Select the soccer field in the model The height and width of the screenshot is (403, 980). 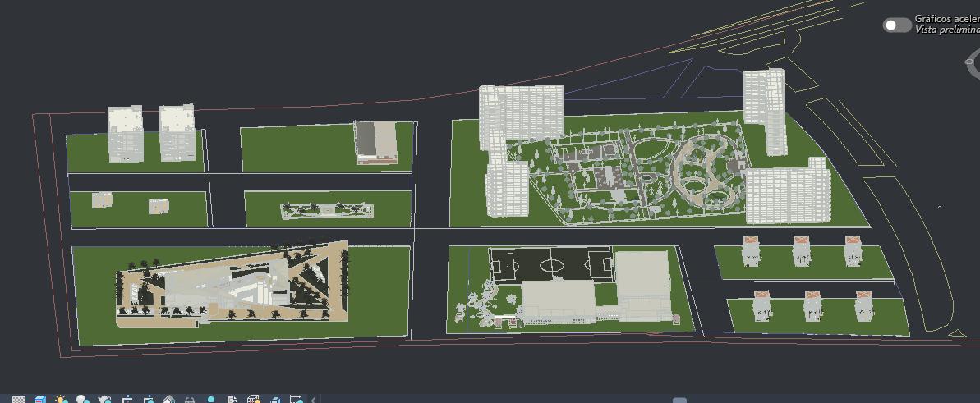click(551, 265)
